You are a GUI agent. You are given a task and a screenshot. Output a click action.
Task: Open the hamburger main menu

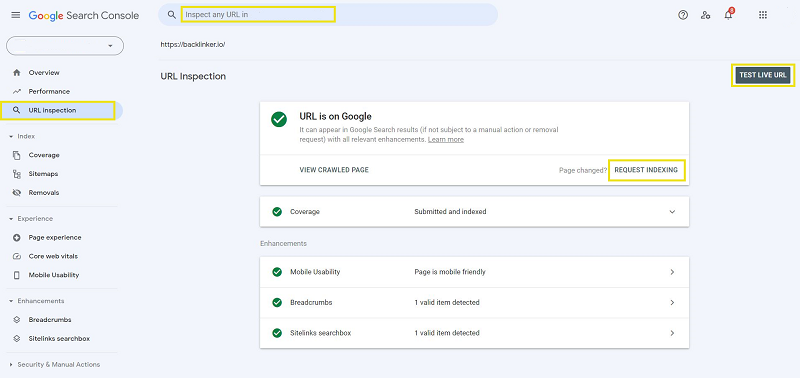pos(16,15)
